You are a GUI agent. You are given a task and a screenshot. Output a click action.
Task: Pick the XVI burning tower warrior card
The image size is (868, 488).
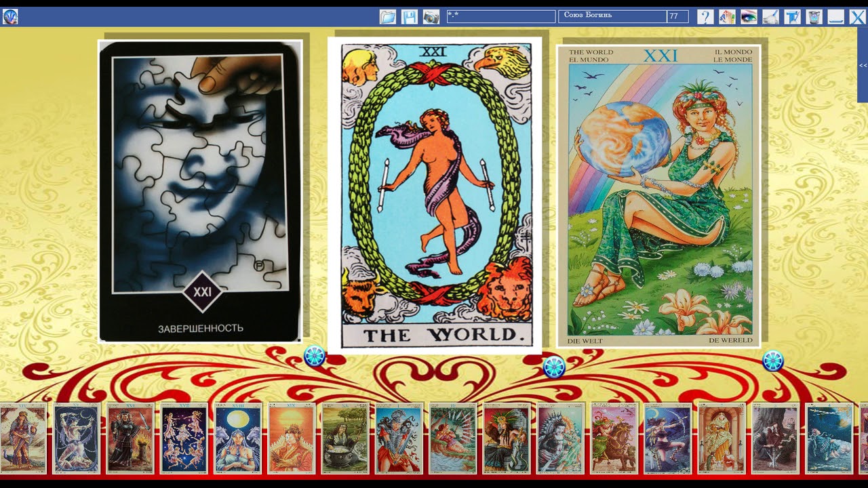pos(130,439)
